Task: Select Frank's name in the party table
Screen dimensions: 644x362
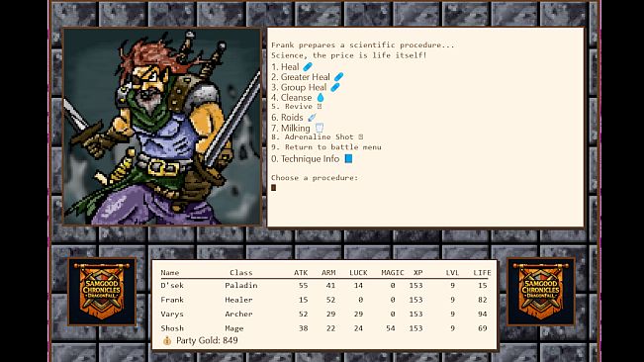Action: [172, 300]
